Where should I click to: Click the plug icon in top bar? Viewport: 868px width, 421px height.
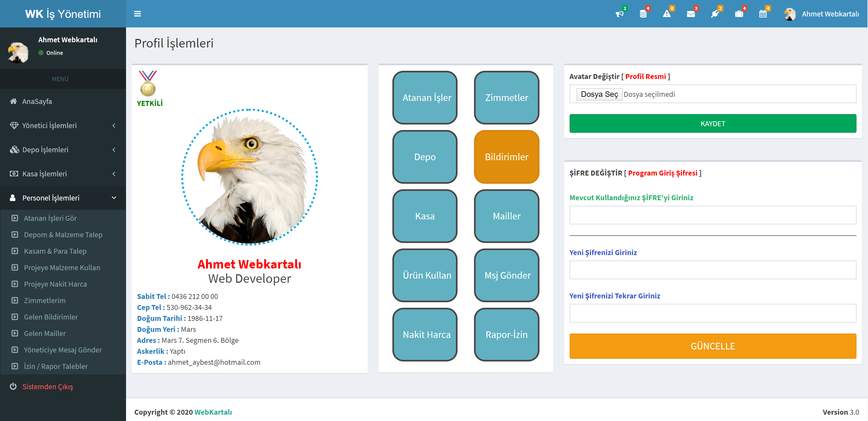(x=715, y=14)
